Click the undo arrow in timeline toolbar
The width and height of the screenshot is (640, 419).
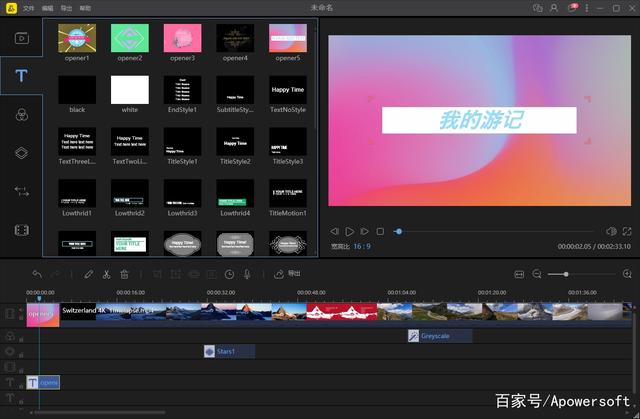[37, 273]
